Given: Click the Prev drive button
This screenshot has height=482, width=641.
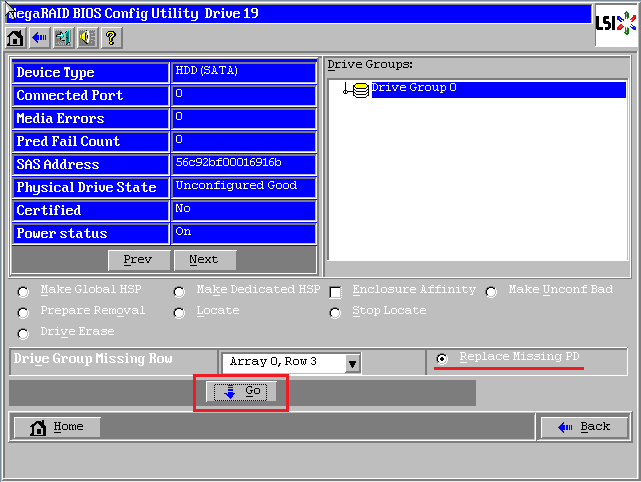Looking at the screenshot, I should tap(138, 260).
